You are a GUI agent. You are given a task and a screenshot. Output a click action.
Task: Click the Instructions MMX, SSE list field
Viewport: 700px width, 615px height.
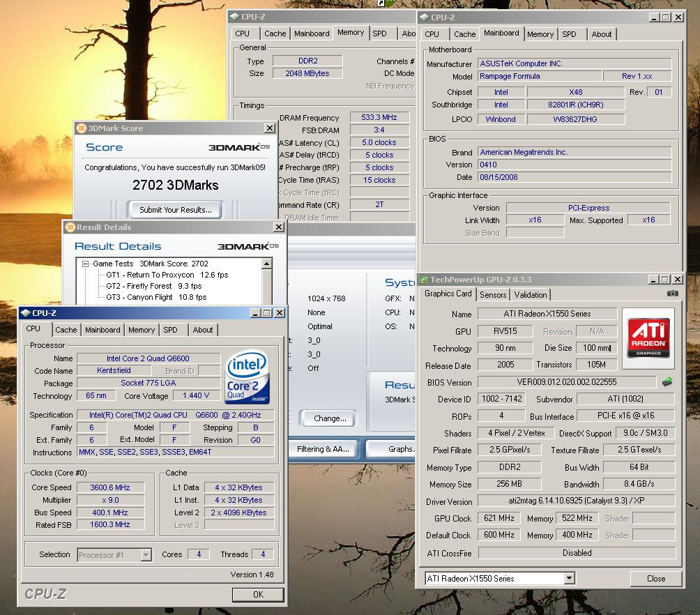176,452
